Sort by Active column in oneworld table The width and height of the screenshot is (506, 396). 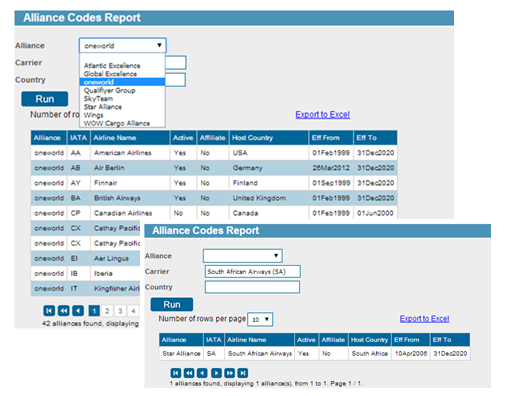click(x=183, y=138)
